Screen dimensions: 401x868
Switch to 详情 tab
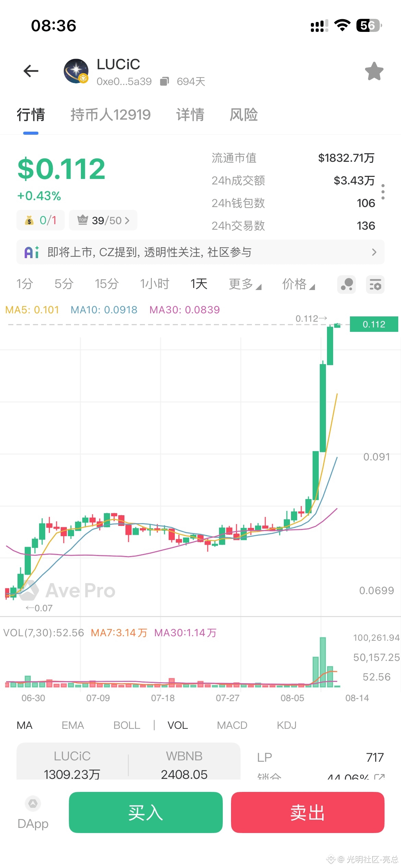coord(190,114)
